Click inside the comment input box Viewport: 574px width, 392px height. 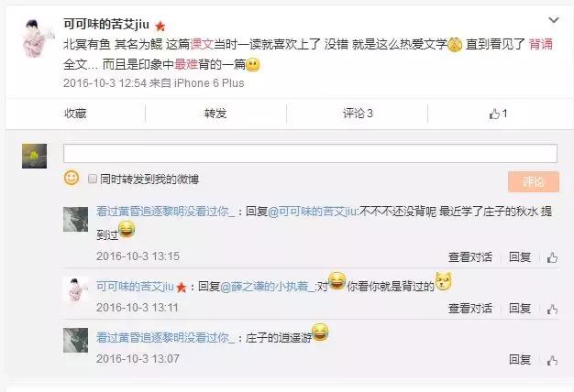point(310,153)
